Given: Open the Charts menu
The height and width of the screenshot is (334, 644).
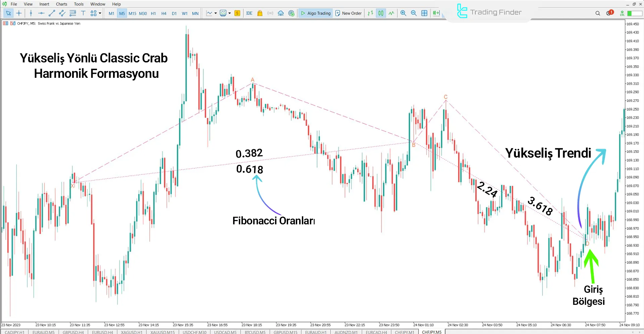Looking at the screenshot, I should pyautogui.click(x=61, y=4).
